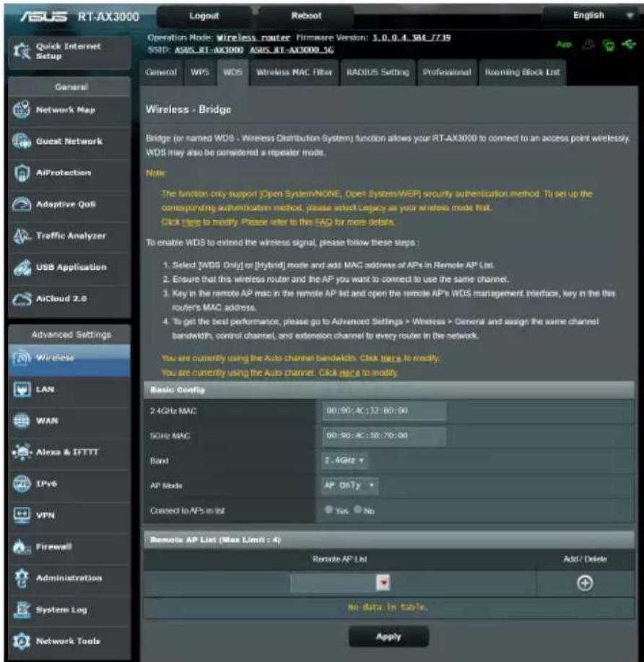Click the Adaptive QoS gauge icon

tap(22, 204)
